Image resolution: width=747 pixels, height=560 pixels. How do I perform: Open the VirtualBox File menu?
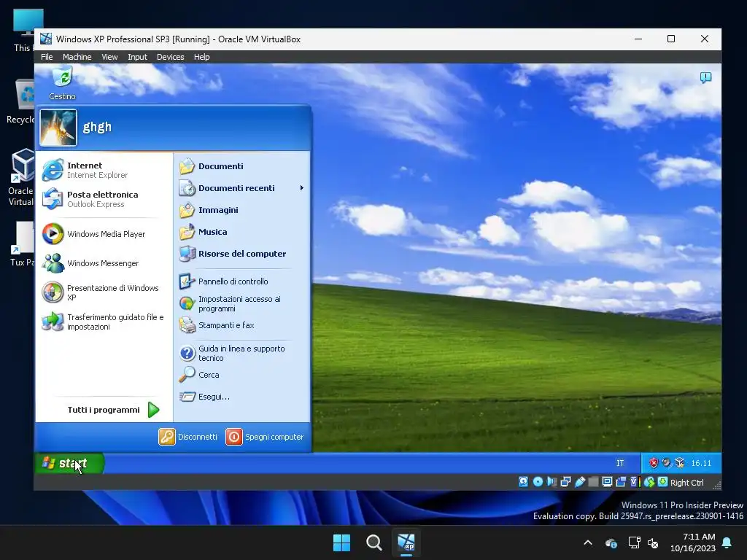coord(47,57)
